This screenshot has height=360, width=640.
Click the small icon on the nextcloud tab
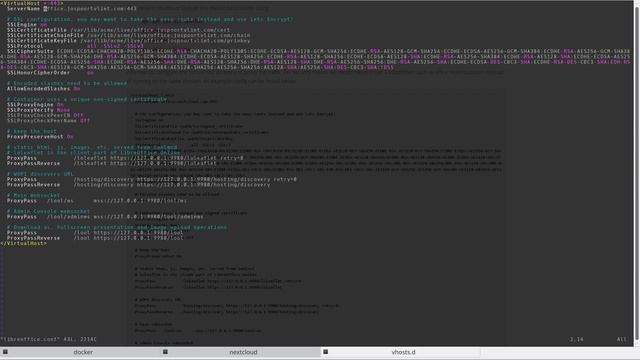[165, 352]
